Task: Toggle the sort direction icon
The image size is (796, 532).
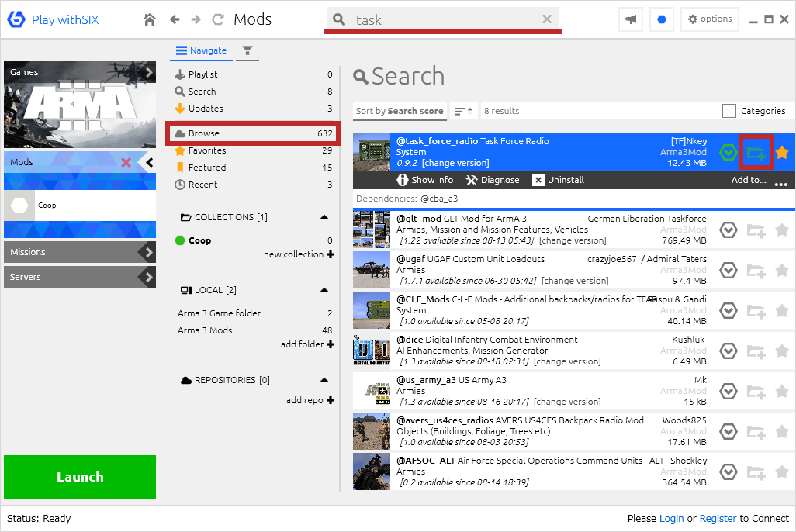Action: click(463, 111)
